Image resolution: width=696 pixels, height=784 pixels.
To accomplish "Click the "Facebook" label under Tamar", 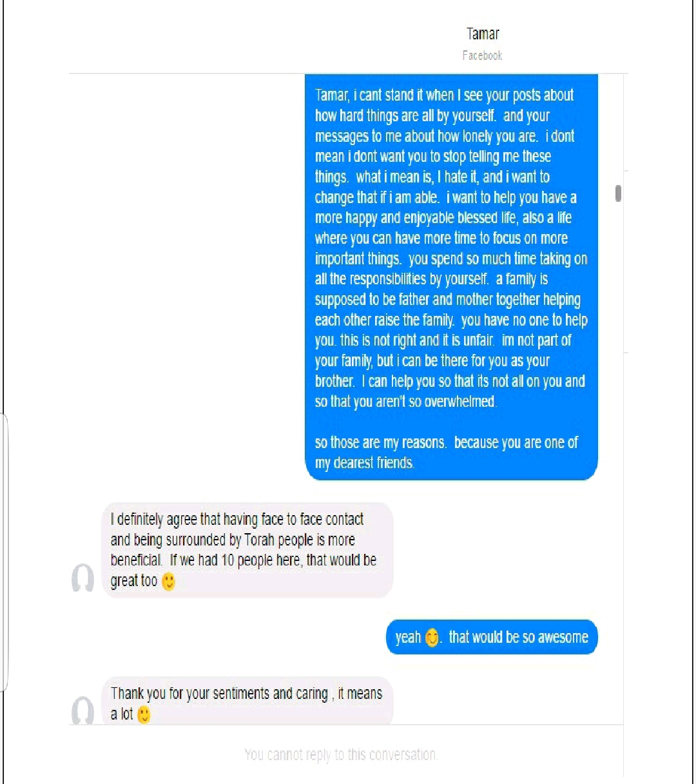I will pos(482,55).
